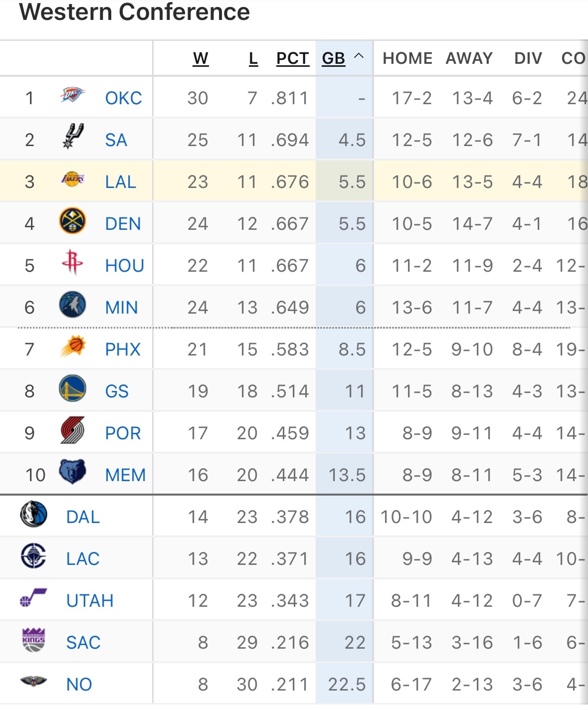Sort standings by W column
Screen dimensions: 588x710
click(x=200, y=58)
